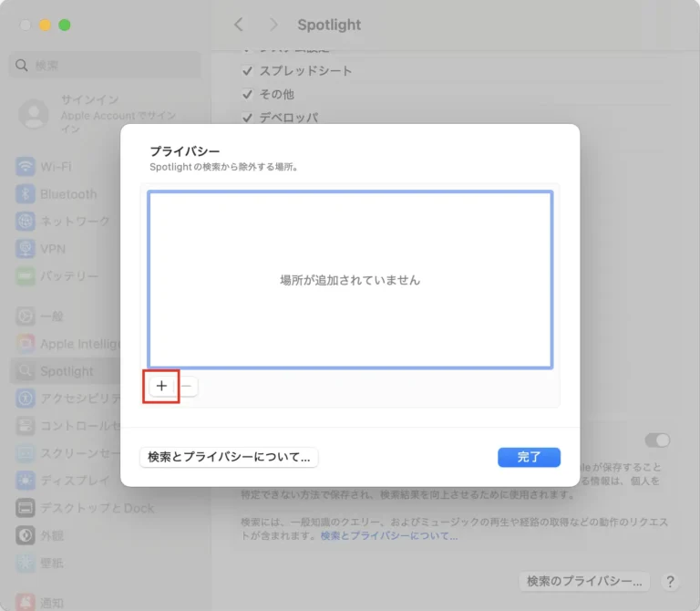Uncheck the デベロッパ checkbox
This screenshot has height=611, width=700.
pos(247,118)
